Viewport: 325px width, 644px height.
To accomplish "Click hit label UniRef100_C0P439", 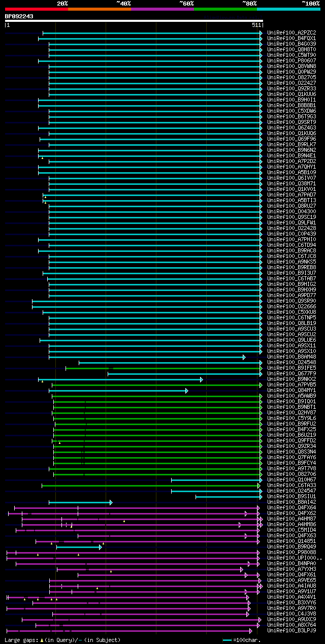I will tap(291, 234).
